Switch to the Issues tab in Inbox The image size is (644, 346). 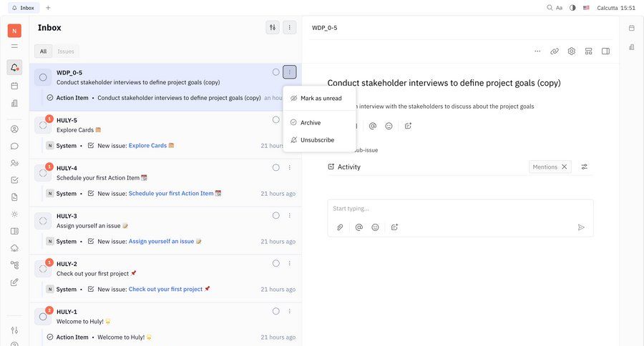66,51
